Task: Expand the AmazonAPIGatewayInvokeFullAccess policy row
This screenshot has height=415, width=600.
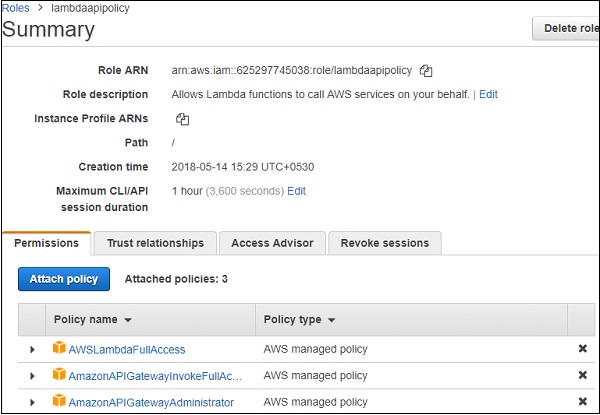Action: [x=32, y=376]
